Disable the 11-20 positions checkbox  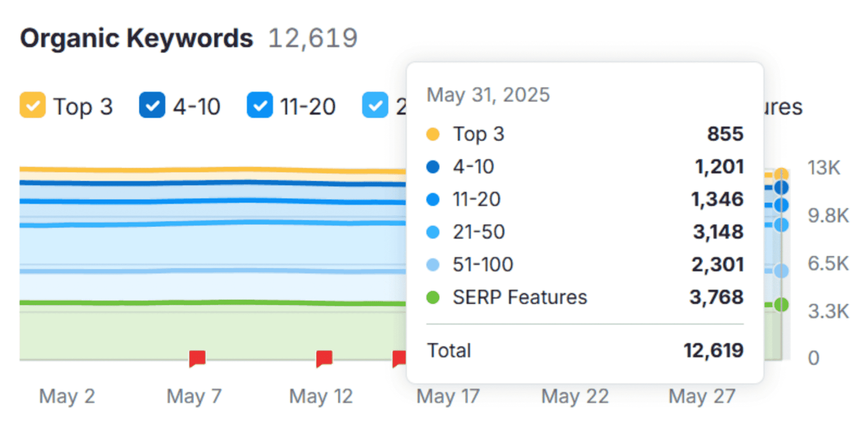[259, 105]
